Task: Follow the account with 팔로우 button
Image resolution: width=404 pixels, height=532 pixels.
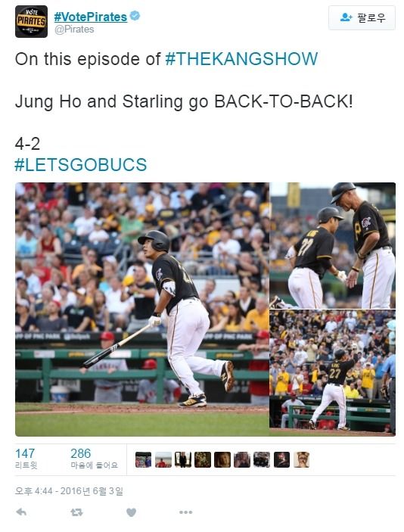Action: click(x=362, y=17)
